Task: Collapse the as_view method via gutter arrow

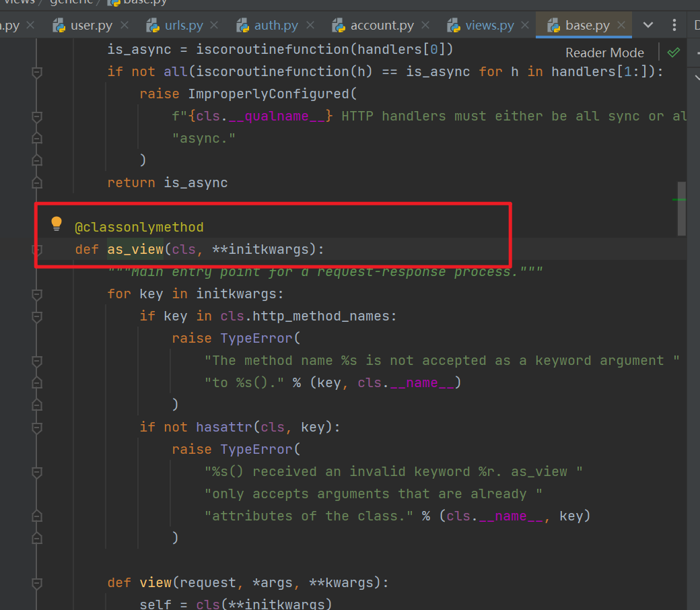Action: point(37,249)
